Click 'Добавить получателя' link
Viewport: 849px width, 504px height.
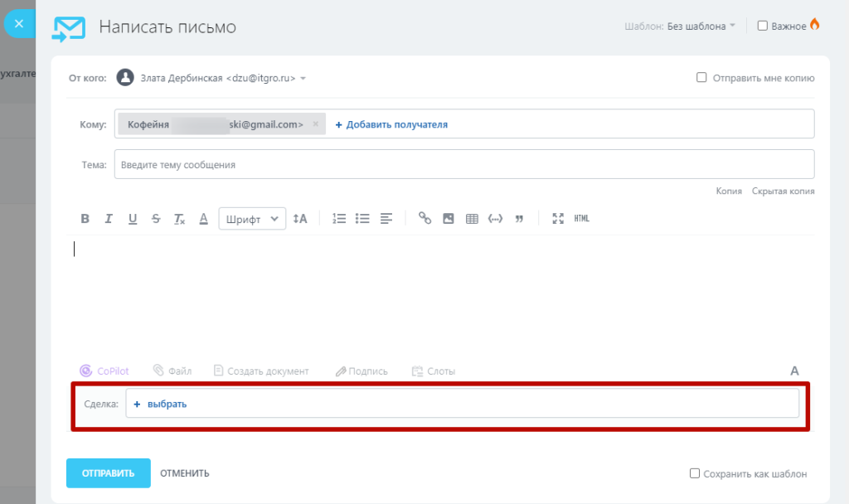391,124
